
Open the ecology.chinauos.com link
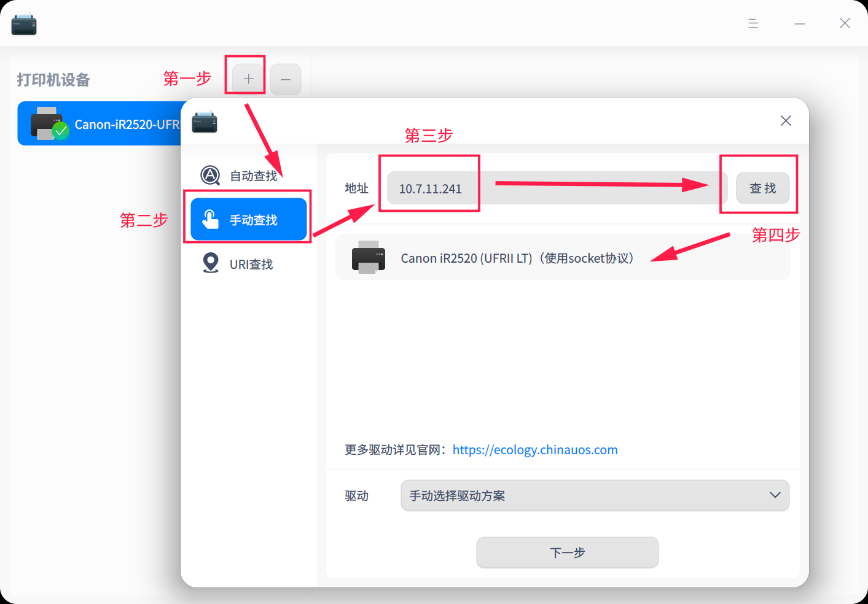coord(535,450)
